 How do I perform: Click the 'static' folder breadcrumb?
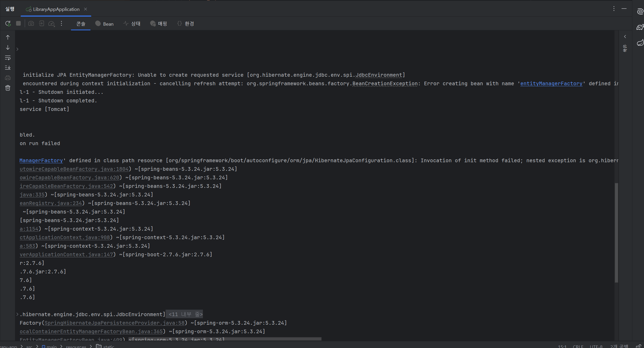[105, 346]
